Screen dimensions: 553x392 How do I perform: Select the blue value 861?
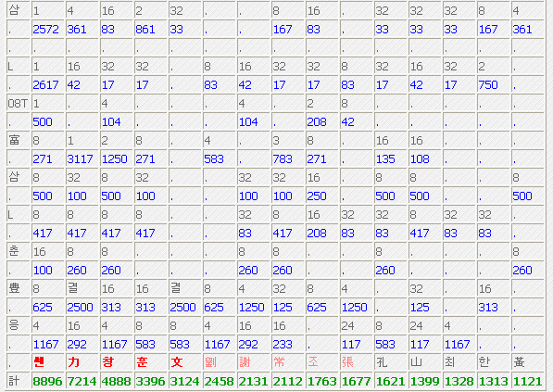pyautogui.click(x=145, y=30)
